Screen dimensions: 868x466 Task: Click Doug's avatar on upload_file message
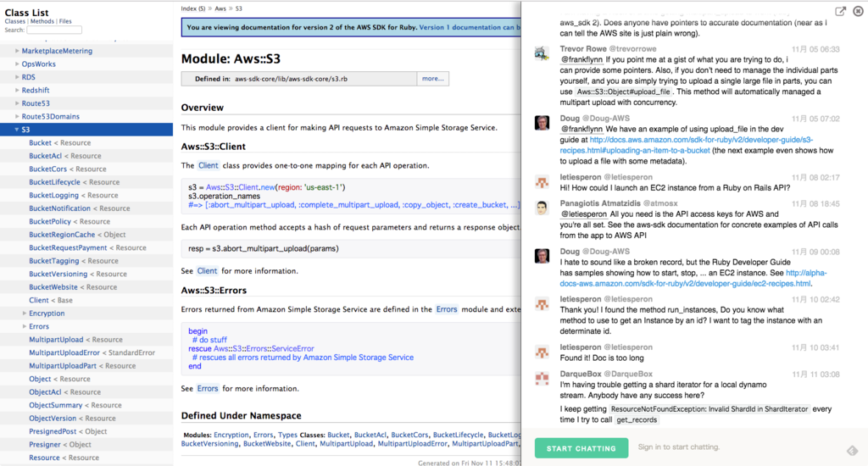point(542,122)
